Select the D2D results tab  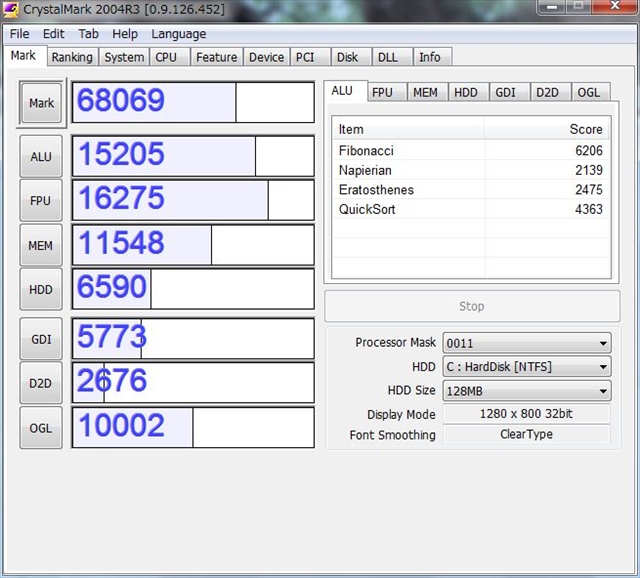550,92
